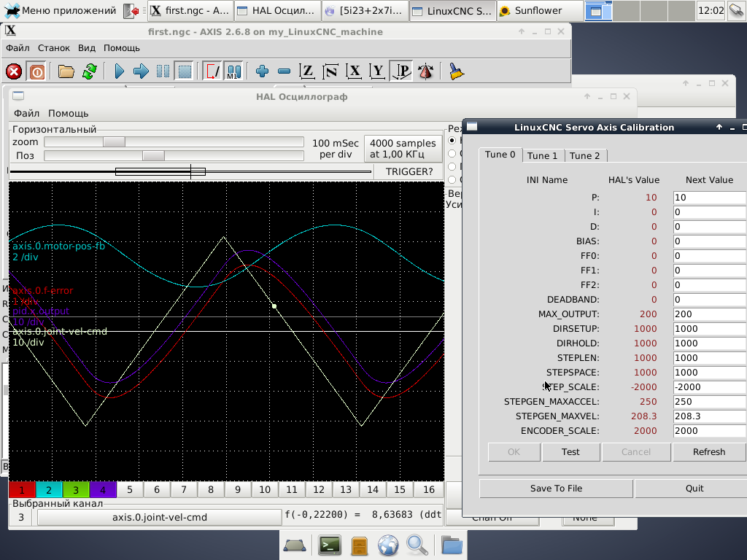This screenshot has height=560, width=747.
Task: Click Save To File button
Action: (x=556, y=489)
